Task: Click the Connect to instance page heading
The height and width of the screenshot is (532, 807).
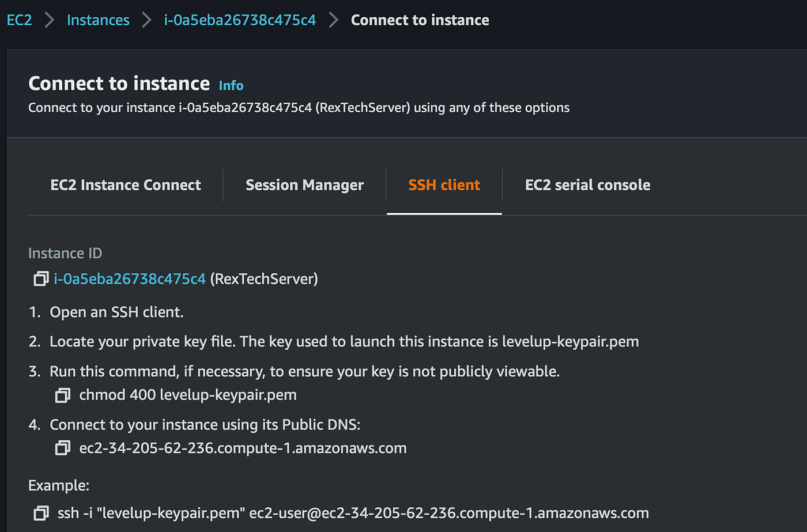Action: pyautogui.click(x=119, y=84)
